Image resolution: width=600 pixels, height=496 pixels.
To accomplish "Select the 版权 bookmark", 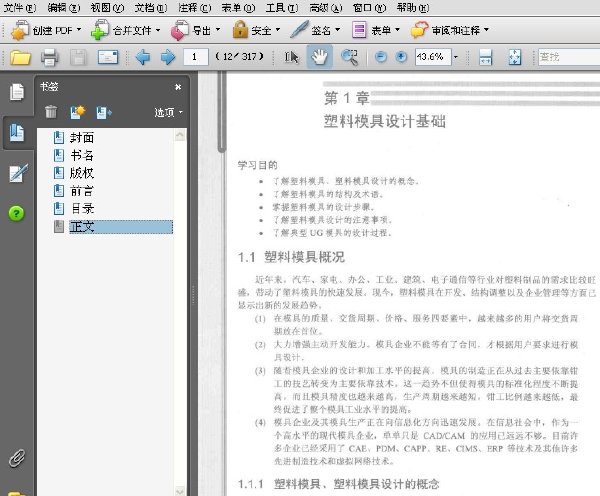I will [x=82, y=173].
